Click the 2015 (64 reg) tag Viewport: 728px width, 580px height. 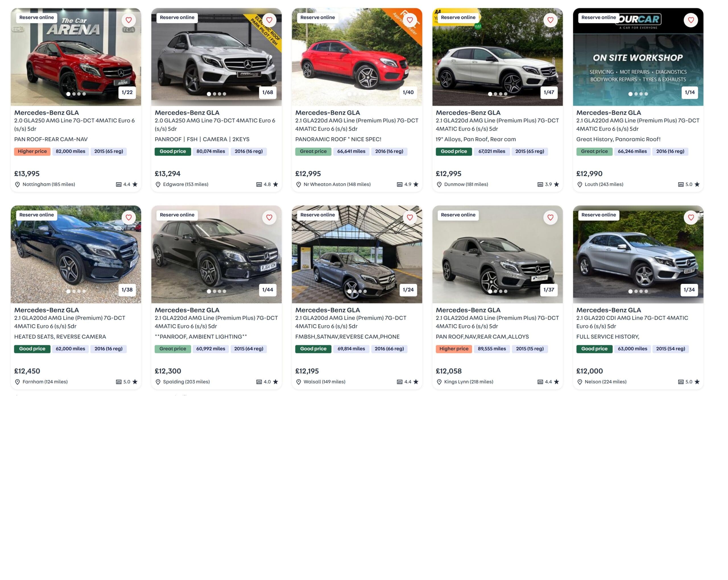click(249, 349)
